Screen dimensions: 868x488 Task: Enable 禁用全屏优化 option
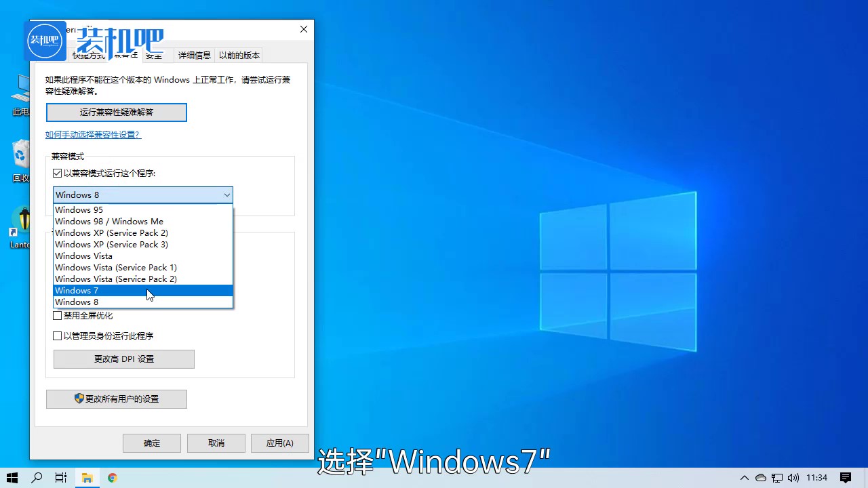click(58, 315)
